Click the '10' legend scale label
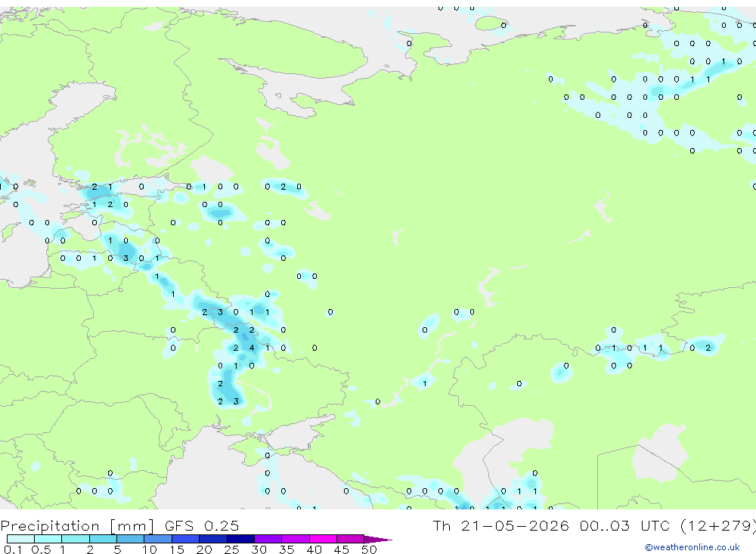This screenshot has height=554, width=756. pyautogui.click(x=149, y=549)
